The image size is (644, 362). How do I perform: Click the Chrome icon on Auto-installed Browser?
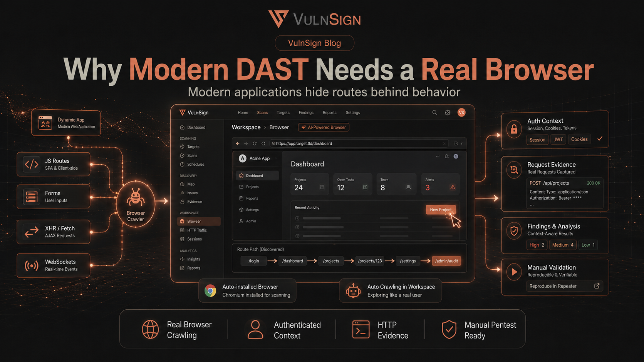click(210, 290)
